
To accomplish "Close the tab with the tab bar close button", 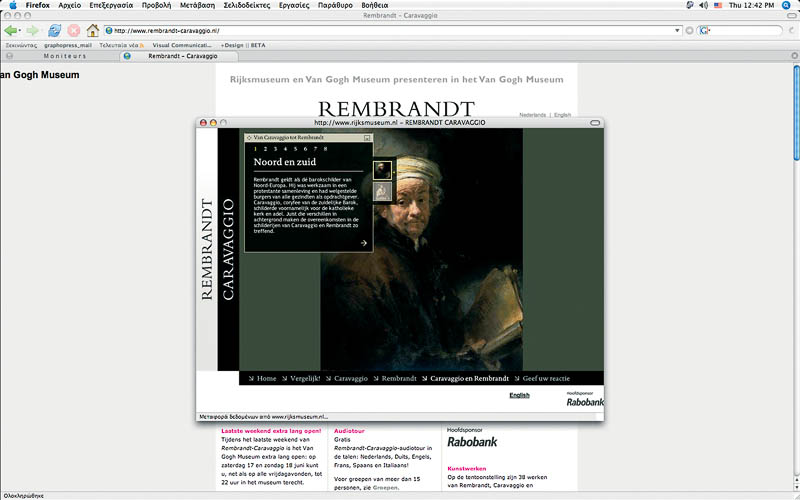I will click(794, 56).
